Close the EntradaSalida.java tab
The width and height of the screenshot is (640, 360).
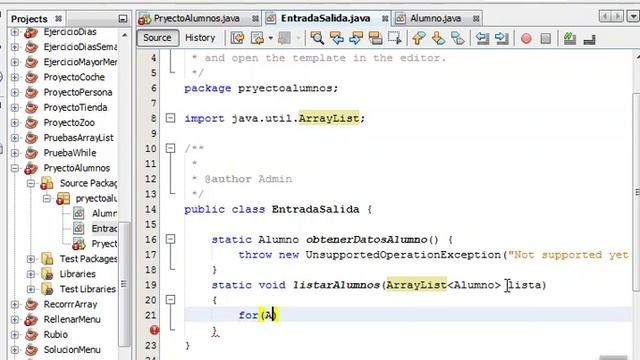pos(385,19)
